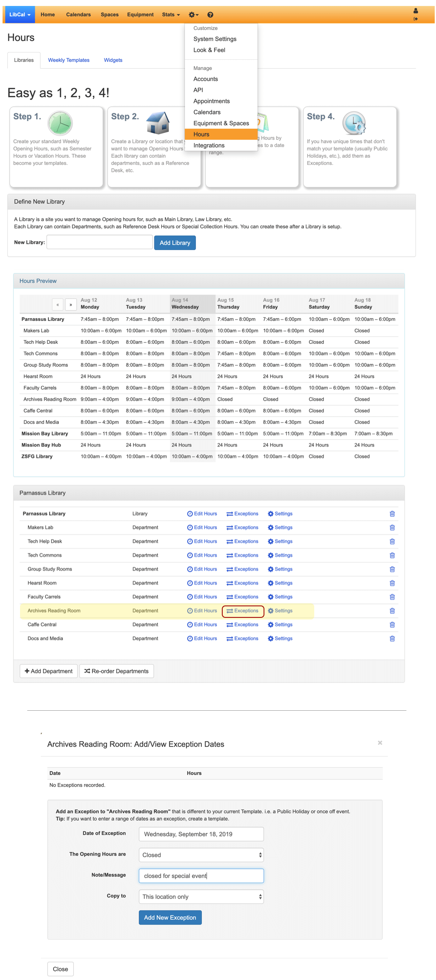
Task: Click the sign out icon
Action: coord(416,19)
